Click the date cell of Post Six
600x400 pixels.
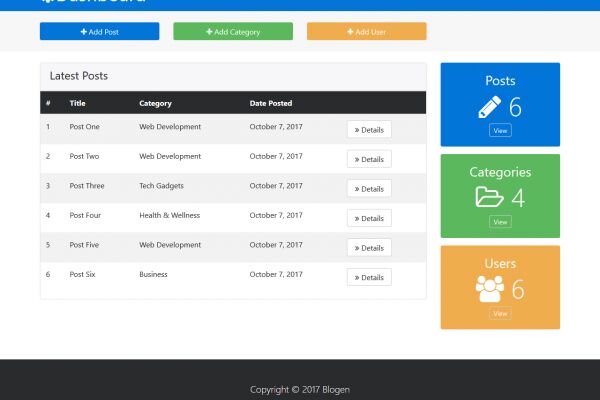(276, 274)
